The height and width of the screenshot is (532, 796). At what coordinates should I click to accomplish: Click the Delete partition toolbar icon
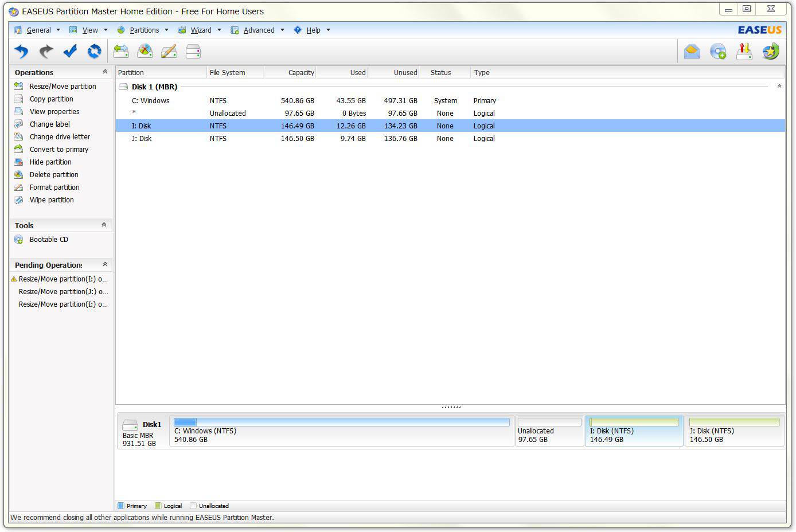(145, 52)
